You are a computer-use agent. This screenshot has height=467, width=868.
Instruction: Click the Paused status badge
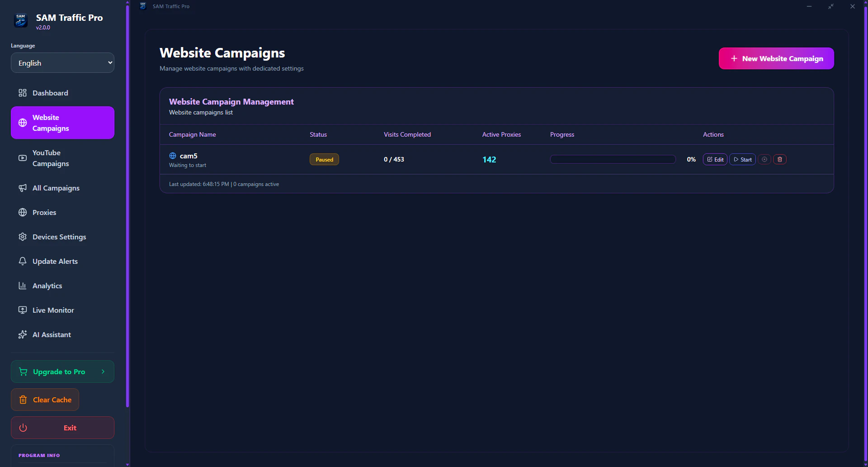point(324,159)
